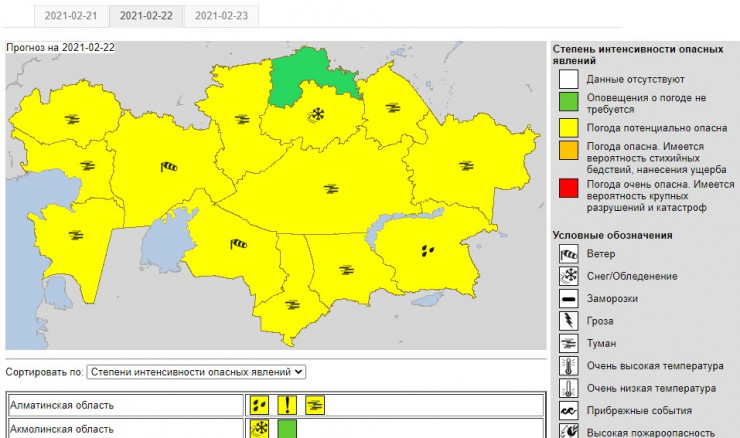Image resolution: width=740 pixels, height=438 pixels.
Task: Select the 2021-02-22 date tab
Action: point(146,16)
